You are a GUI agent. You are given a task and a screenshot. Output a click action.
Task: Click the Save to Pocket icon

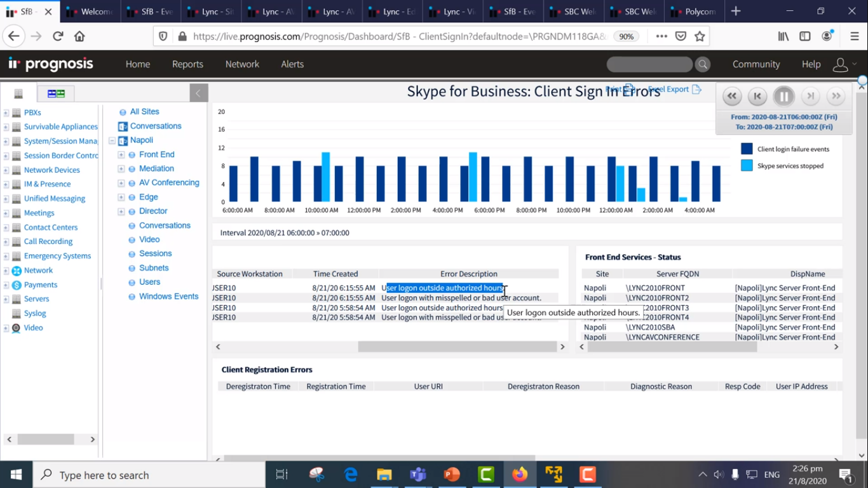pyautogui.click(x=681, y=36)
